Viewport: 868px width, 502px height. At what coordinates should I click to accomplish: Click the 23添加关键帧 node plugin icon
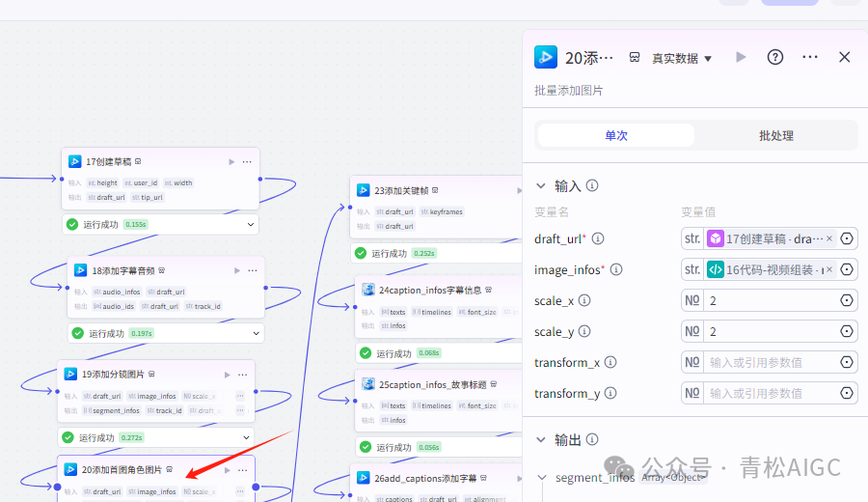coord(364,190)
